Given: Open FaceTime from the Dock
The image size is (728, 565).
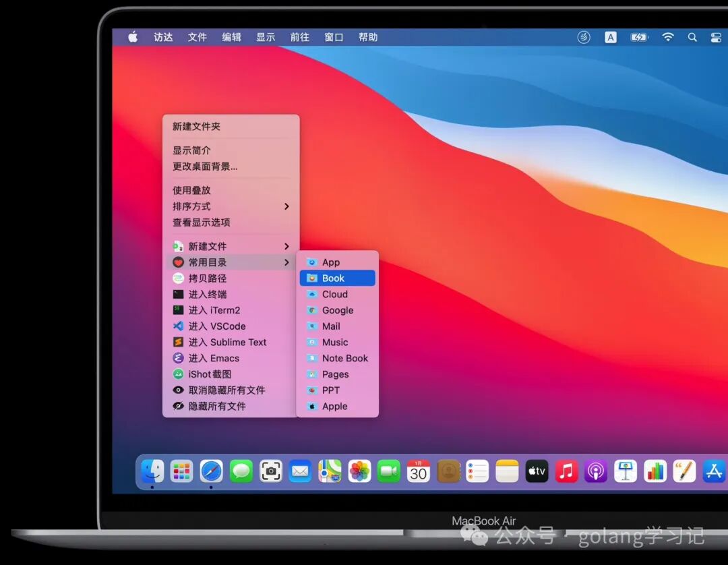Looking at the screenshot, I should (389, 472).
